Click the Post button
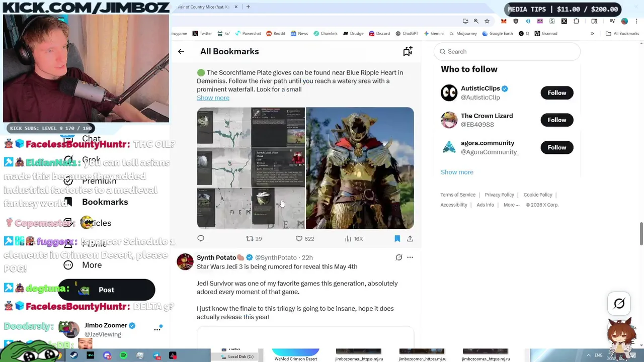 tap(106, 290)
